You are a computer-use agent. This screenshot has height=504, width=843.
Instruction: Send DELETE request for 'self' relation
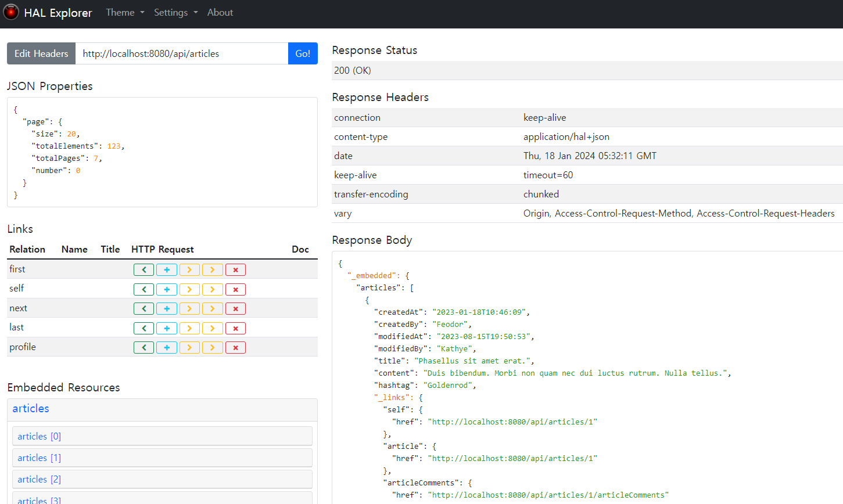point(235,289)
